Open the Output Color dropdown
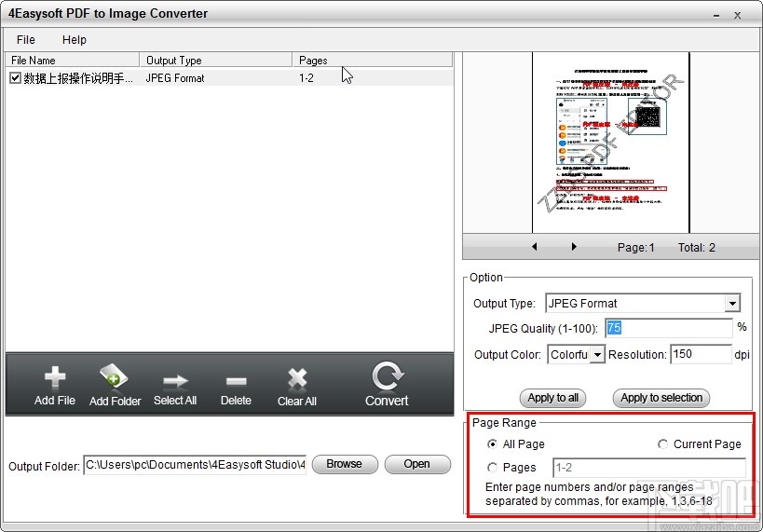763x532 pixels. coord(597,354)
